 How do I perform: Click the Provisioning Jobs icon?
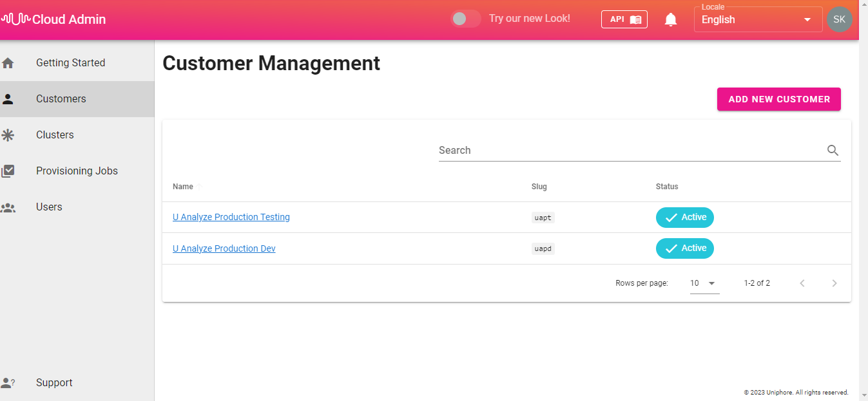(x=8, y=171)
